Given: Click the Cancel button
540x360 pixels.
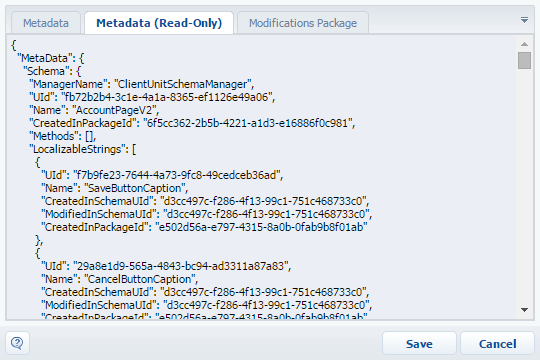Looking at the screenshot, I should coord(497,343).
